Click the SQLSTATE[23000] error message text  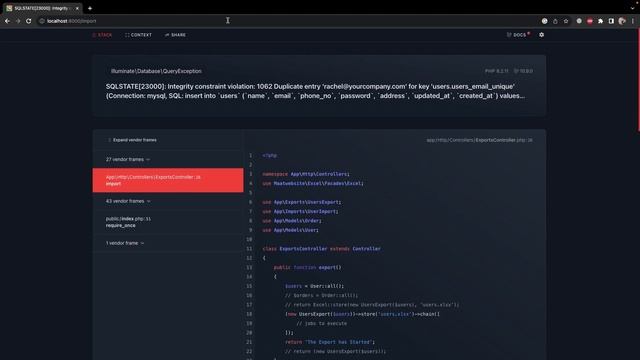[315, 91]
